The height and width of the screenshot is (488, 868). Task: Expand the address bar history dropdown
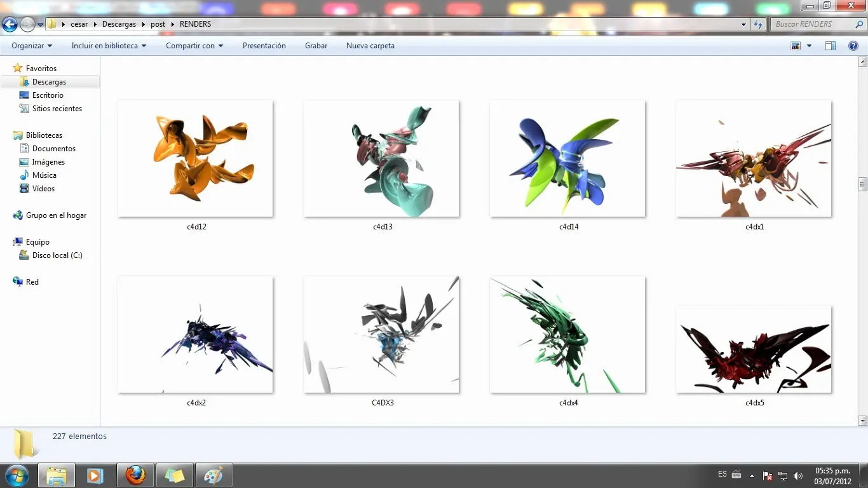743,24
